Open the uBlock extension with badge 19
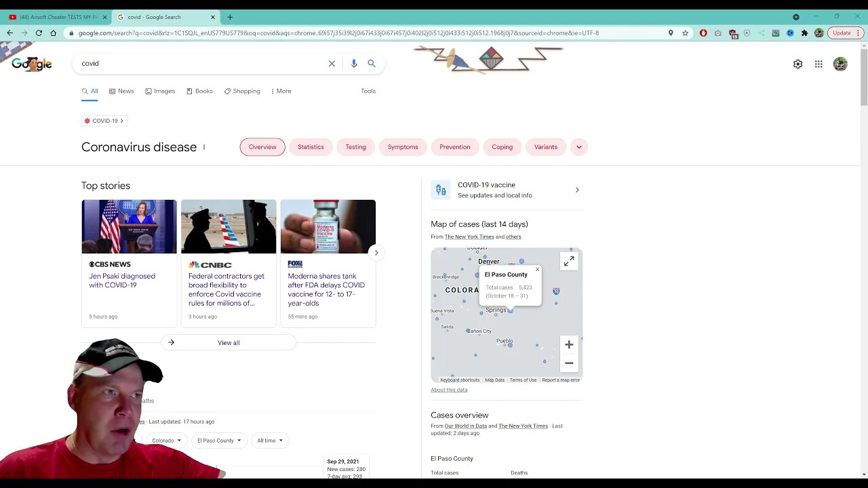This screenshot has height=488, width=868. click(733, 33)
